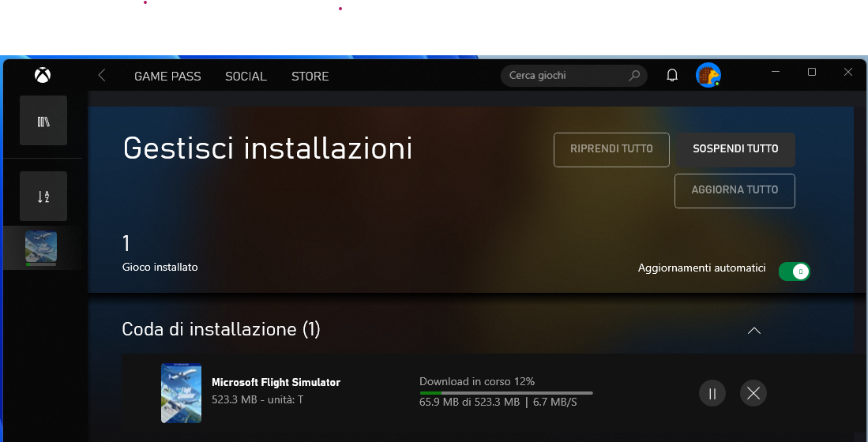Open the library icon in sidebar
The height and width of the screenshot is (442, 868).
point(43,121)
